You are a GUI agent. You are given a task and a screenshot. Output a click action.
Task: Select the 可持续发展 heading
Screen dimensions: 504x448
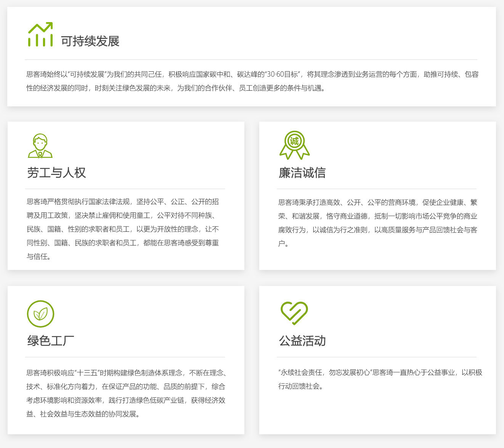point(90,41)
